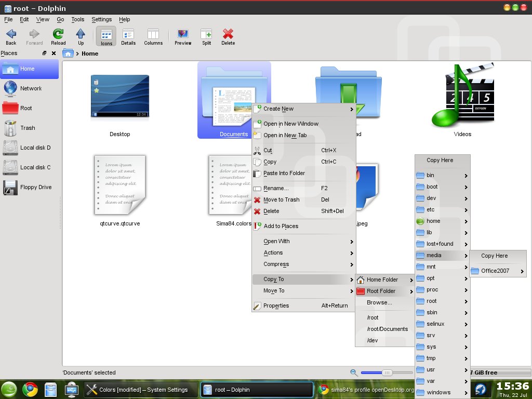
Task: Toggle the Preview option
Action: (183, 37)
